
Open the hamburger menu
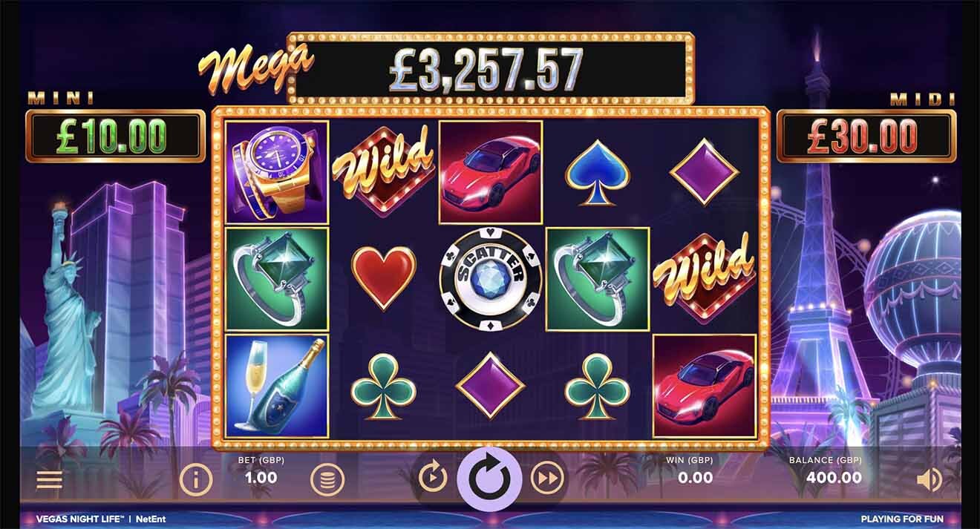coord(49,480)
